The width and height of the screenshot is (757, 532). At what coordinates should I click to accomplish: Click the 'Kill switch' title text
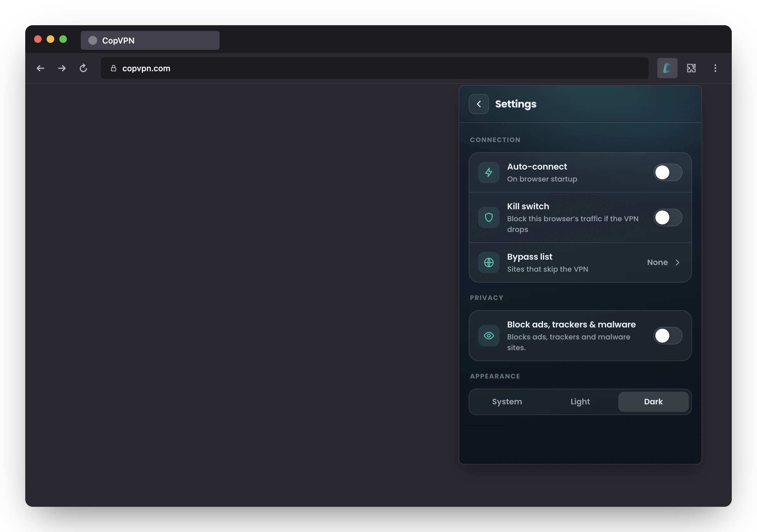(x=528, y=206)
